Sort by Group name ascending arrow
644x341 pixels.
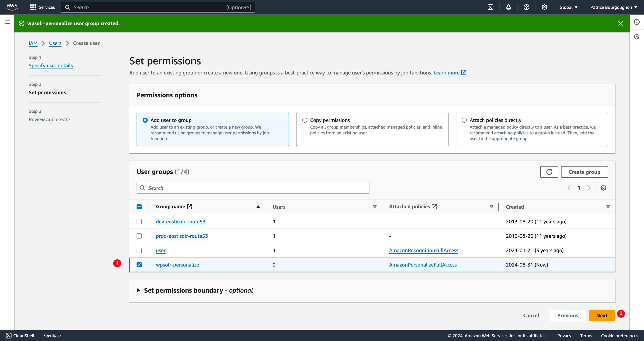coord(258,207)
